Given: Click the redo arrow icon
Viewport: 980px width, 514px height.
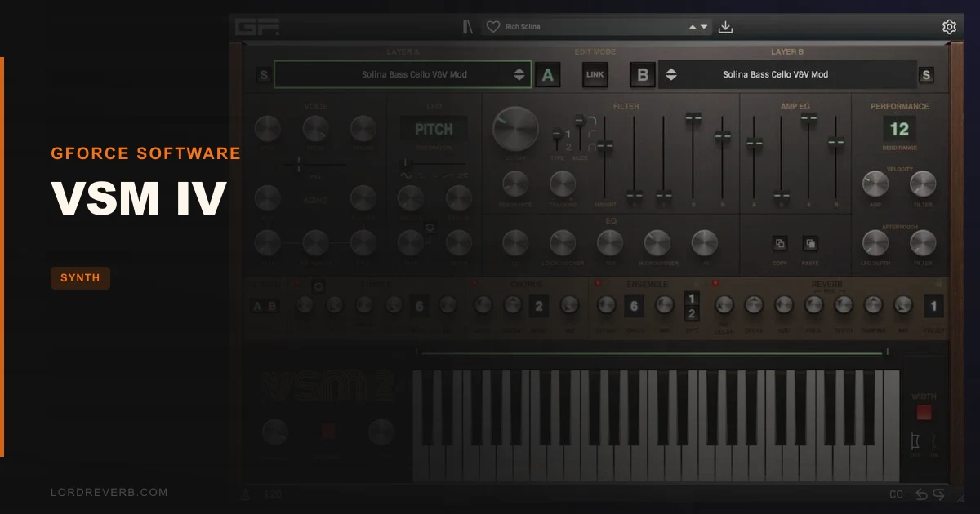Looking at the screenshot, I should coord(938,494).
